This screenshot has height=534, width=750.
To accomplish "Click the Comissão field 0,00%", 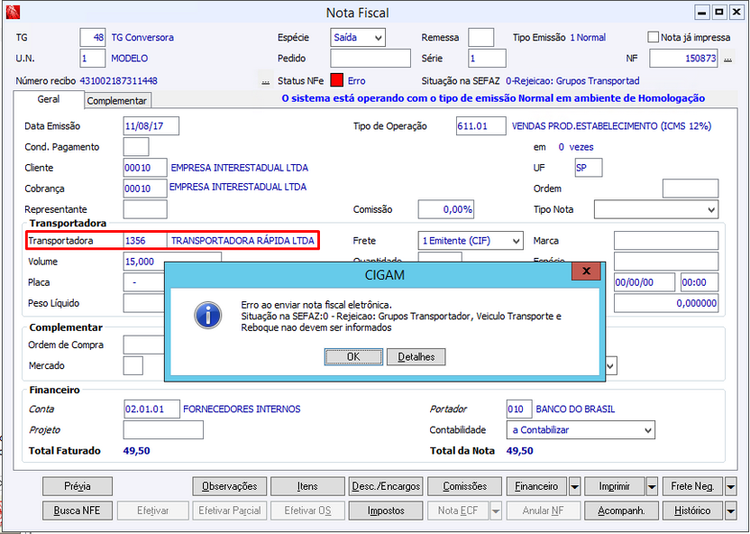I will pyautogui.click(x=446, y=210).
